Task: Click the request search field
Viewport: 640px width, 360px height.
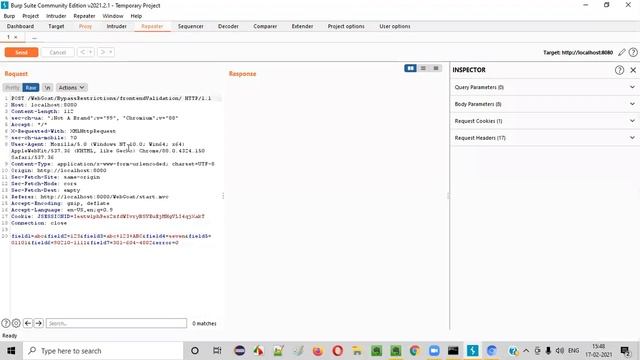Action: pyautogui.click(x=116, y=323)
